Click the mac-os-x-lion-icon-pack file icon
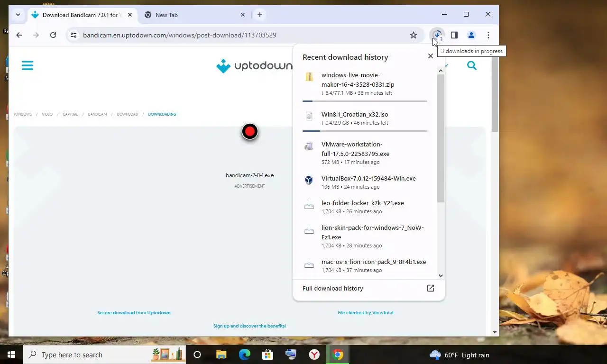This screenshot has width=607, height=364. pos(309,264)
